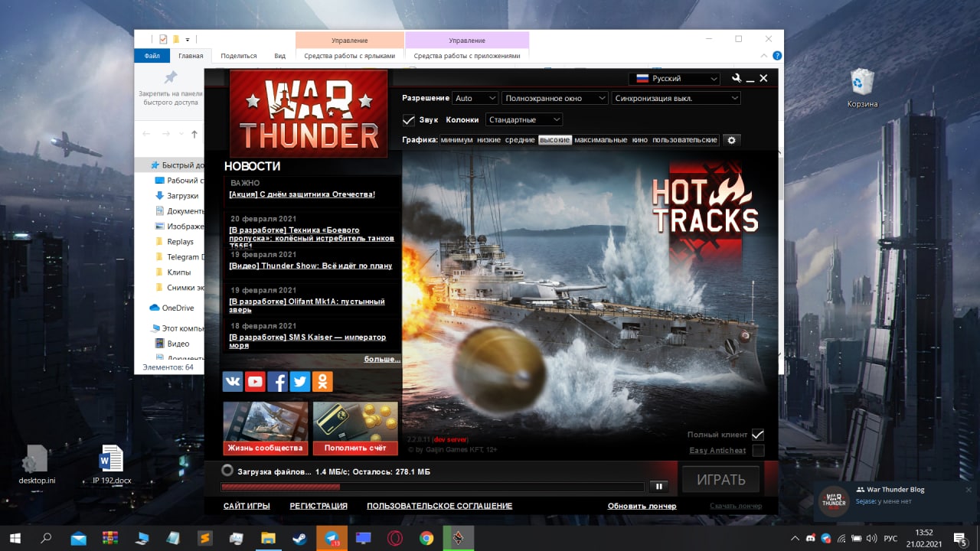Open War Thunder VK page

[x=233, y=381]
